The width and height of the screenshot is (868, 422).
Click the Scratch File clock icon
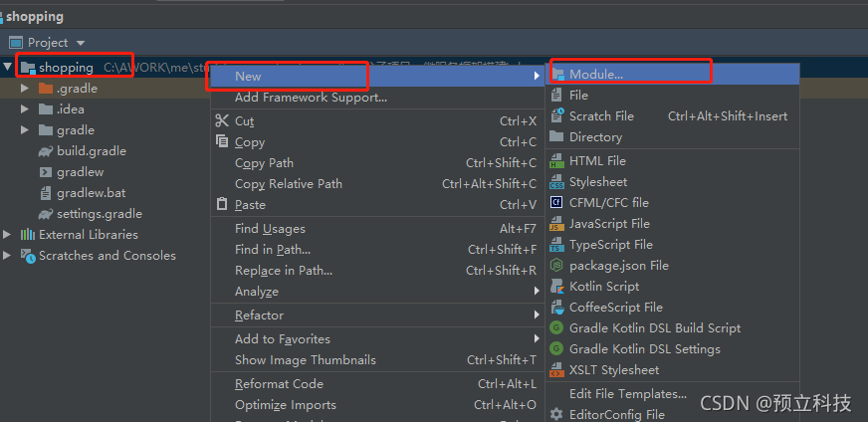coord(557,116)
